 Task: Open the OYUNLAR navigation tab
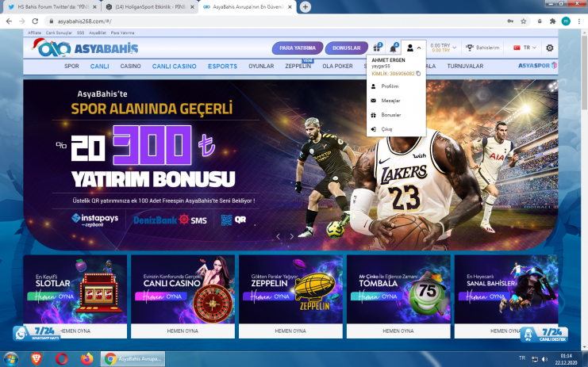tap(261, 66)
